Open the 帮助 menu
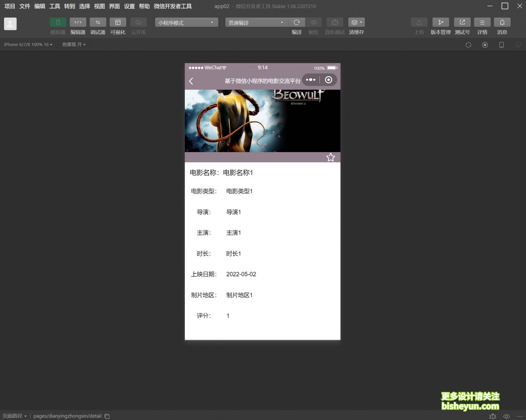 click(x=144, y=6)
